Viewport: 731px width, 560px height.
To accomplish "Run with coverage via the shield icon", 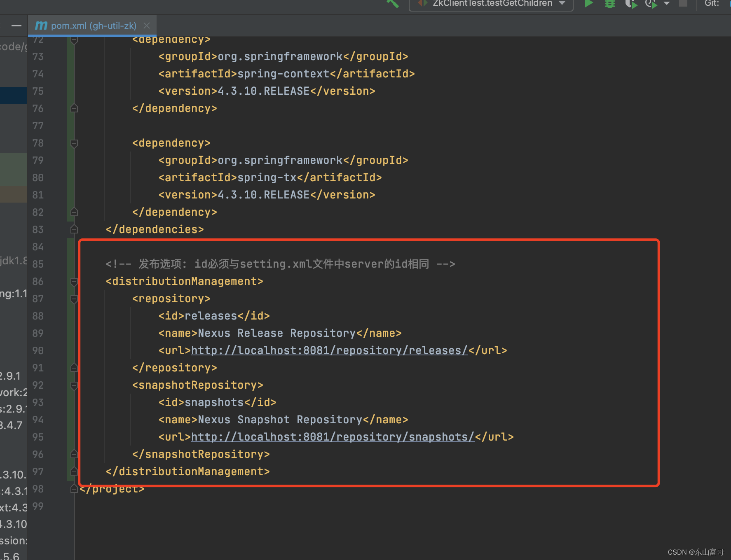I will point(631,4).
